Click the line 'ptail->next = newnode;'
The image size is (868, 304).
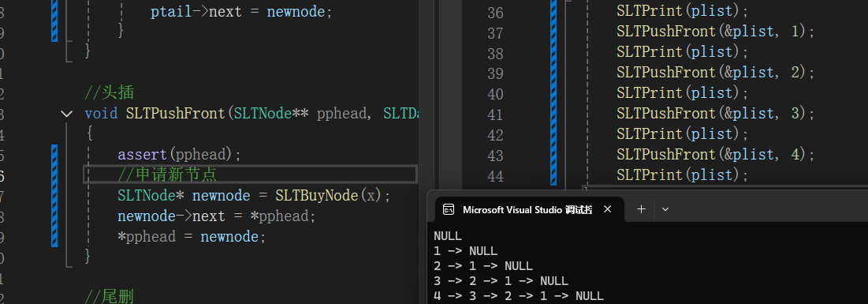tap(241, 12)
